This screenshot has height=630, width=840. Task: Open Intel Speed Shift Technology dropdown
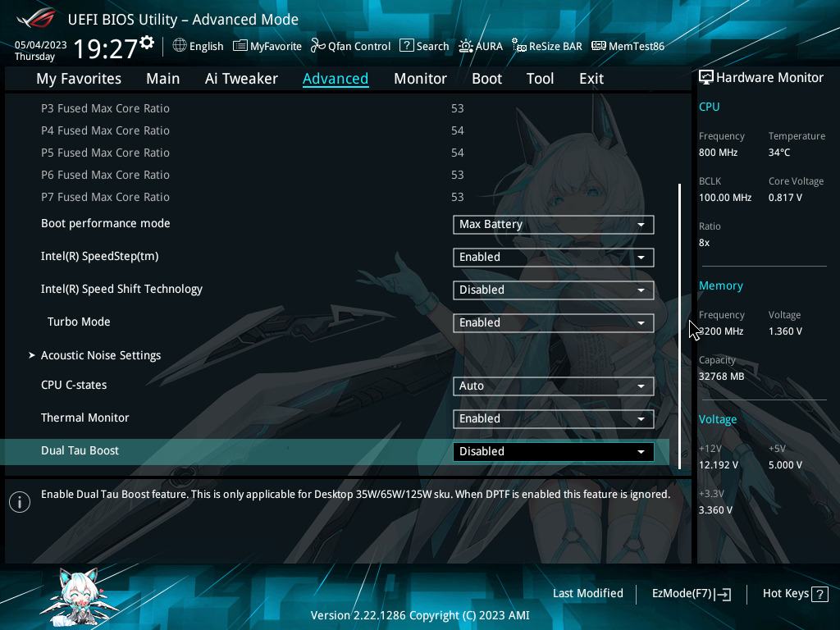click(x=554, y=290)
